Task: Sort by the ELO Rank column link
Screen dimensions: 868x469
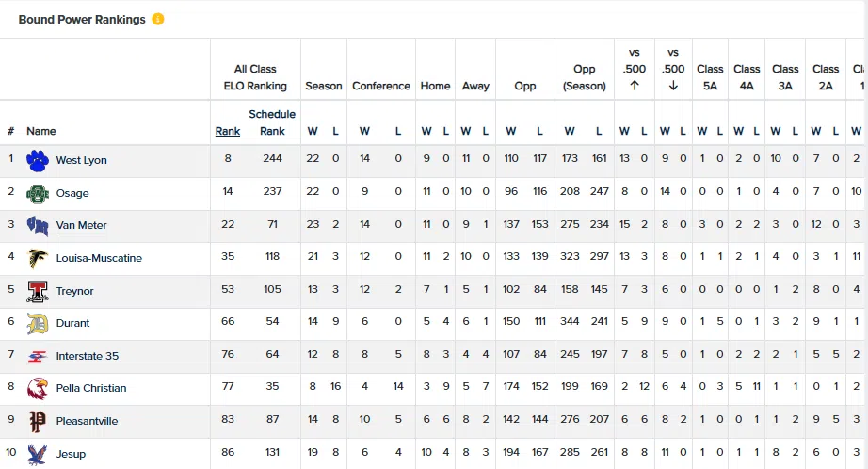Action: click(x=228, y=131)
